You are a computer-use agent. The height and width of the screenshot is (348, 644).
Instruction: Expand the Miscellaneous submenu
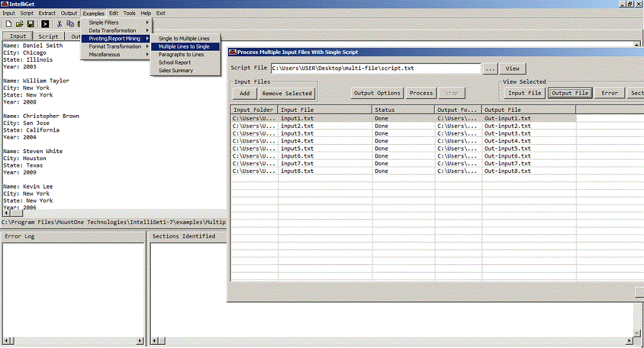point(116,55)
